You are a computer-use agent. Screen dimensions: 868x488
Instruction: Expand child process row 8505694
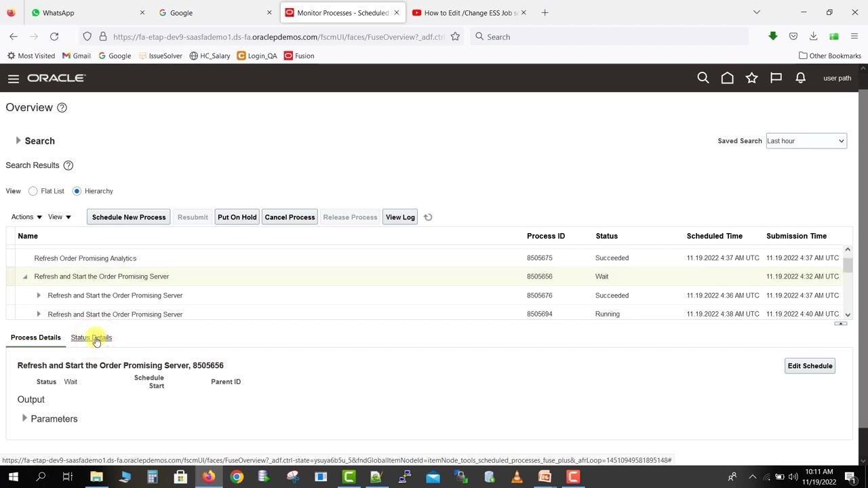[x=39, y=314]
